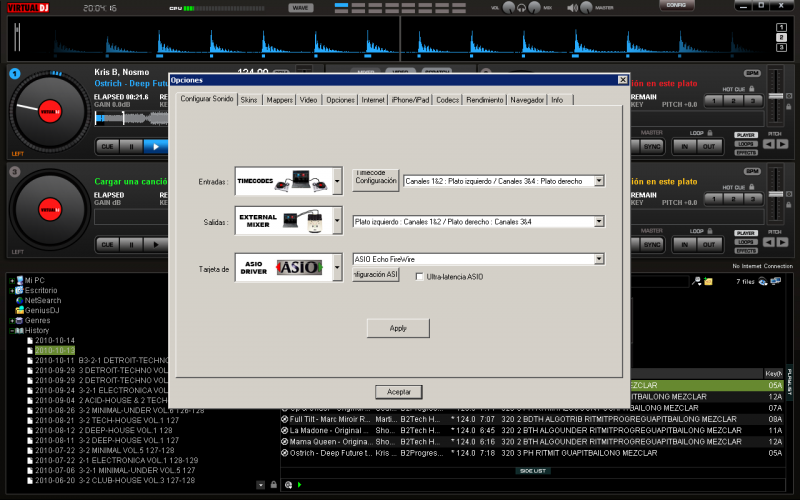
Task: Toggle EFFECTS panel on the upper-right deck
Action: [746, 153]
